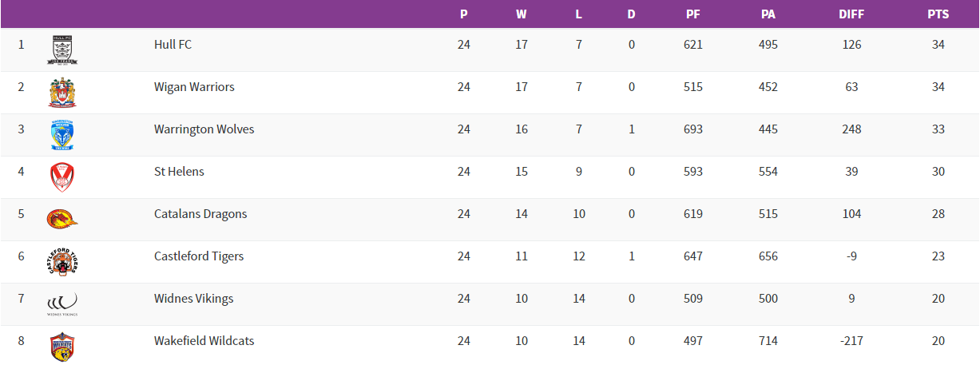
Task: Click the PA column header
Action: [768, 14]
